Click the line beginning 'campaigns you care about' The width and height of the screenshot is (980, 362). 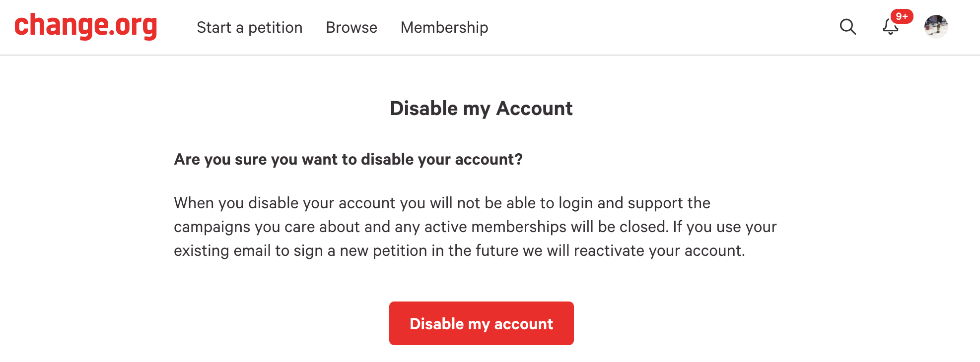475,227
